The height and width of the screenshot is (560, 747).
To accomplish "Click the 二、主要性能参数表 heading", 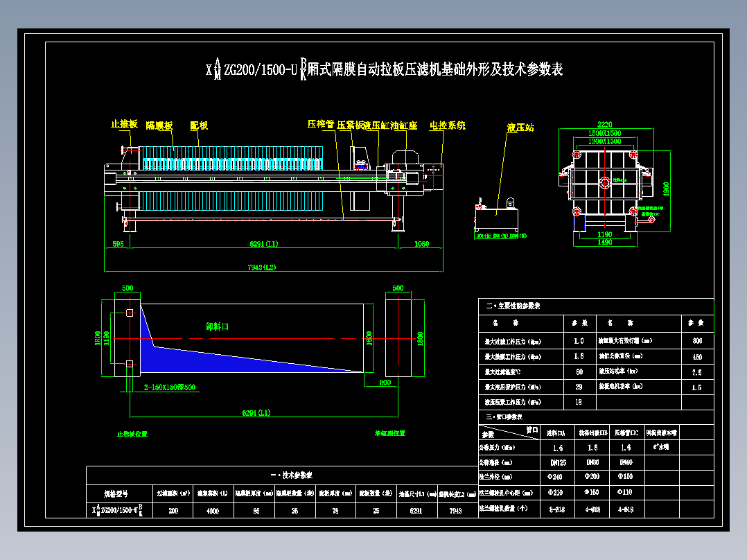I will (513, 306).
